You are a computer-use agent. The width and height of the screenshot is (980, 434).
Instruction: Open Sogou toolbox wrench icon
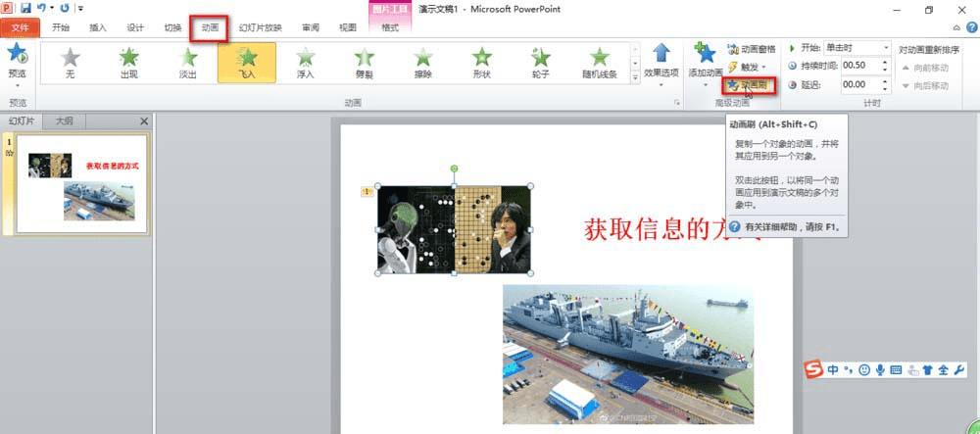click(x=959, y=370)
